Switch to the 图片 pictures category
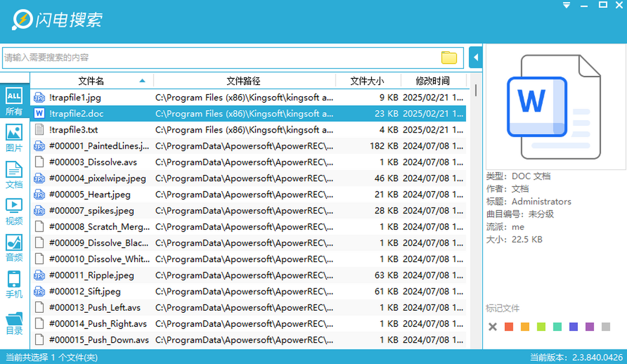 coord(14,137)
